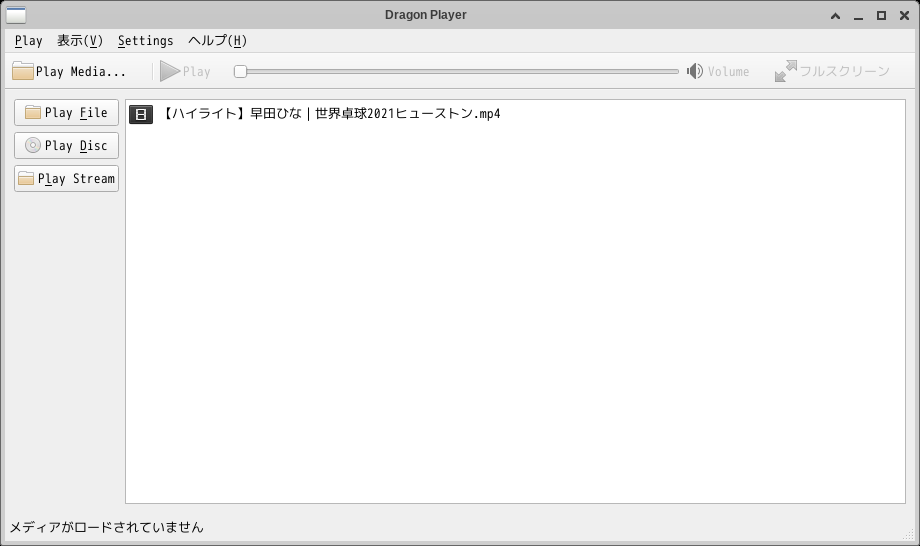Click the Play Disc button
This screenshot has width=920, height=546.
66,145
